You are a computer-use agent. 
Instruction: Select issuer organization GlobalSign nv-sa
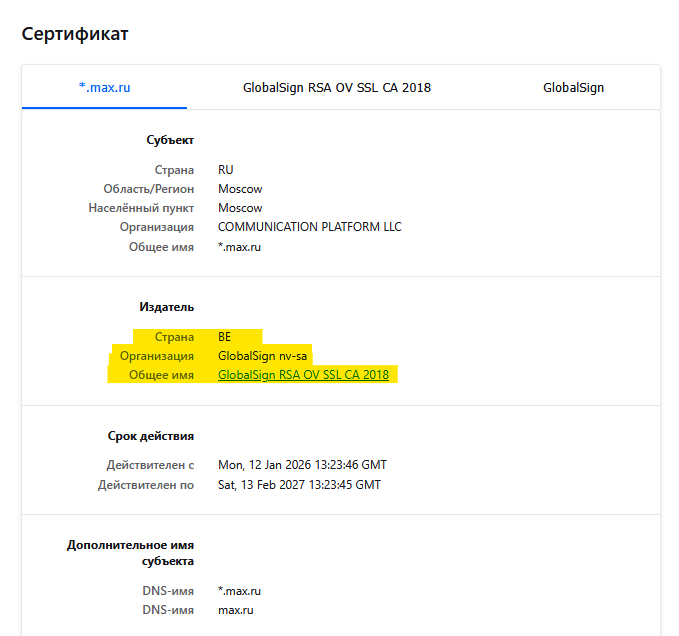click(x=262, y=356)
